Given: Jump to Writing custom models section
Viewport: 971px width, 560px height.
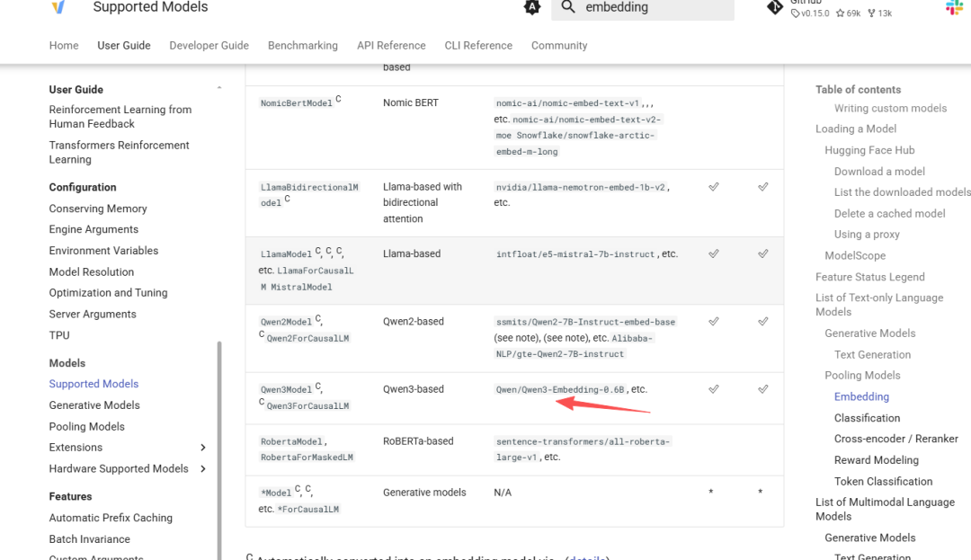Looking at the screenshot, I should tap(890, 108).
